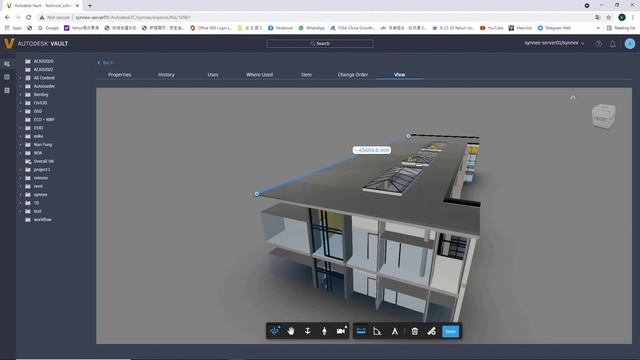Open the WhatsApp bookmark
Viewport: 640px width, 360px height.
click(x=312, y=28)
